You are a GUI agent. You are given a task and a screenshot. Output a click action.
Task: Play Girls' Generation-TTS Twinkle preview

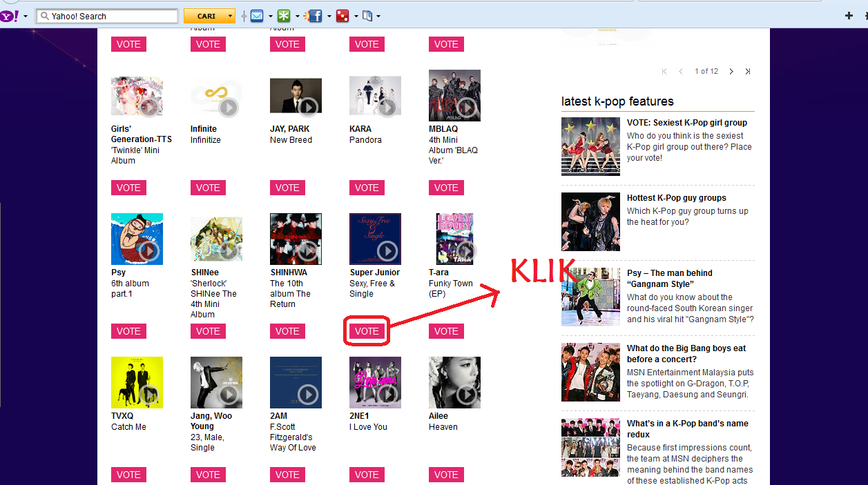click(149, 108)
